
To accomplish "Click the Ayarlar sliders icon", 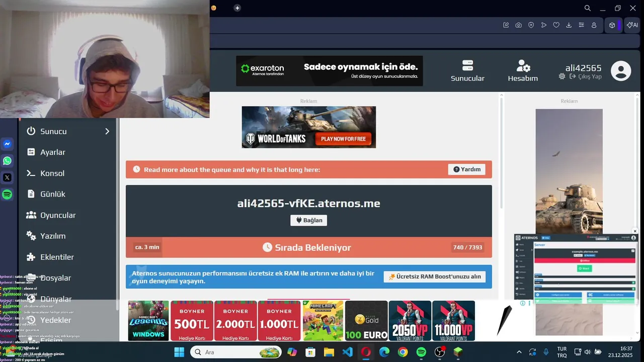I will click(31, 152).
